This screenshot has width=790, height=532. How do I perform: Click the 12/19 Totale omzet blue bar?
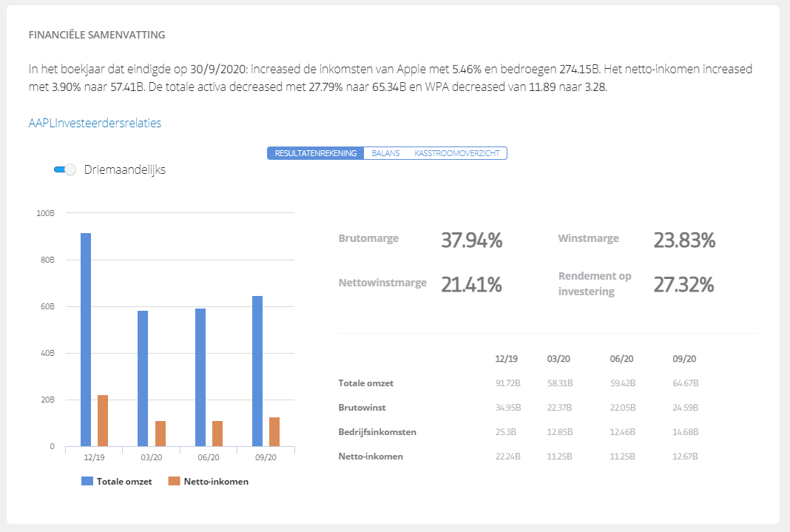pyautogui.click(x=86, y=340)
